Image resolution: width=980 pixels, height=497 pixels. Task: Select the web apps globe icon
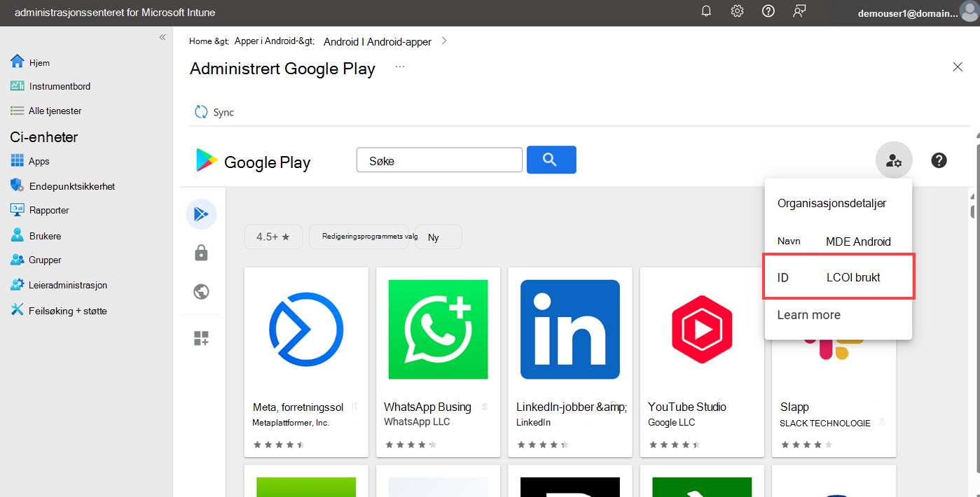[x=201, y=291]
